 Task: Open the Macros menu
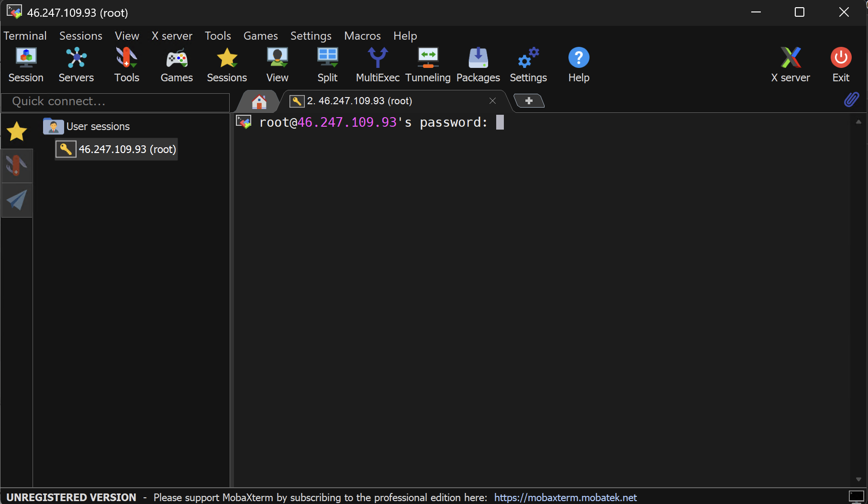point(362,36)
